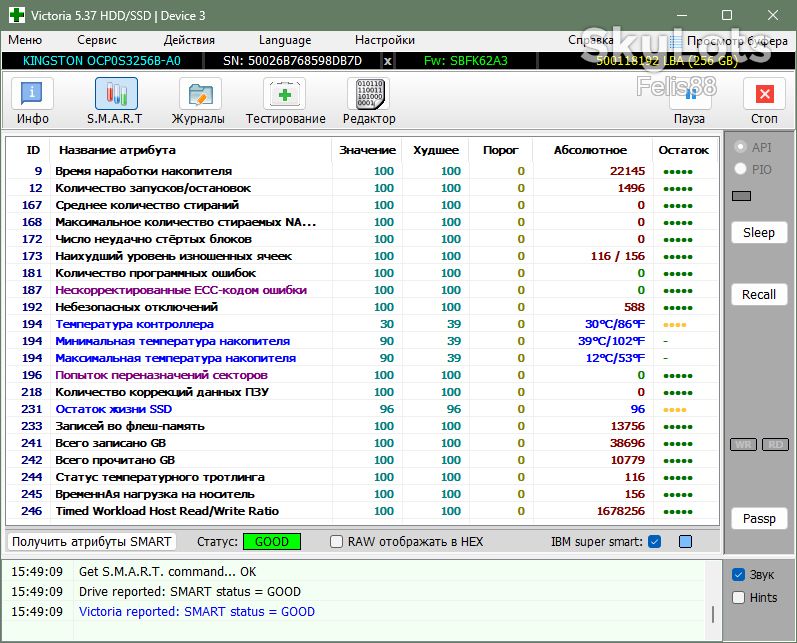Click the Sleep button
Screen dimensions: 797x643
[759, 233]
